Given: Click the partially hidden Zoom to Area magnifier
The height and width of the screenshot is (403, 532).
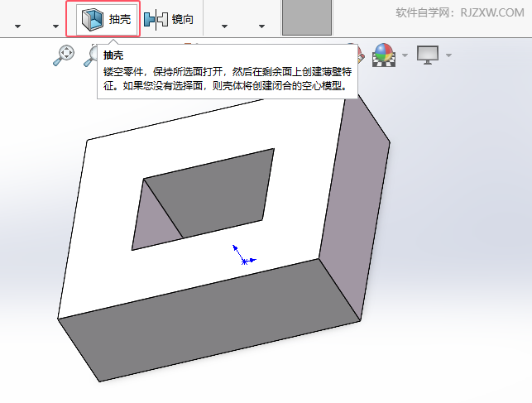Looking at the screenshot, I should 90,56.
